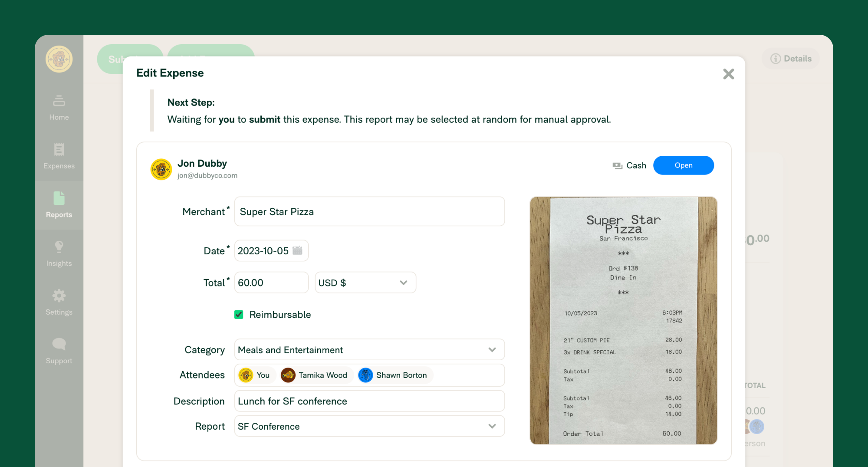Click the jon@dubbyco.com email text
The image size is (868, 467).
(207, 175)
